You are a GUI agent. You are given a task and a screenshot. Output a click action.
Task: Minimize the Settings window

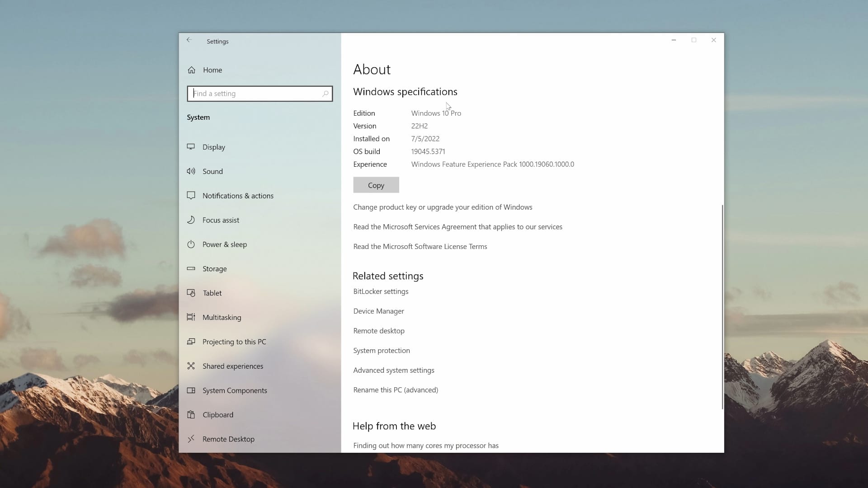(674, 40)
